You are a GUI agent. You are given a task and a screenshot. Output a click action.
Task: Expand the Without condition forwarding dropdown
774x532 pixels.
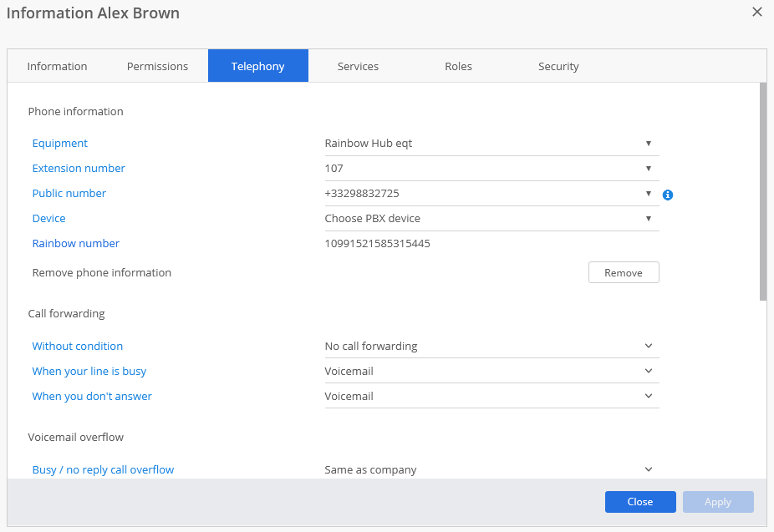tap(491, 347)
